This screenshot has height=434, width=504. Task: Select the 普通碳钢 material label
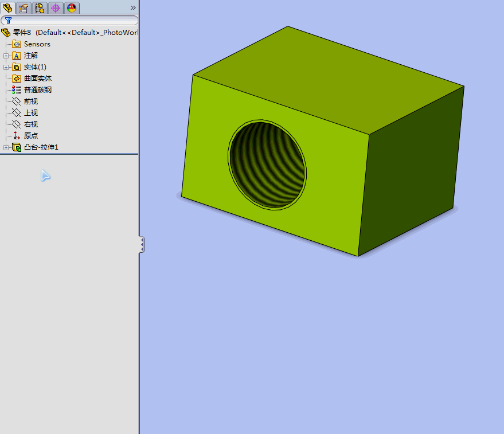click(38, 89)
